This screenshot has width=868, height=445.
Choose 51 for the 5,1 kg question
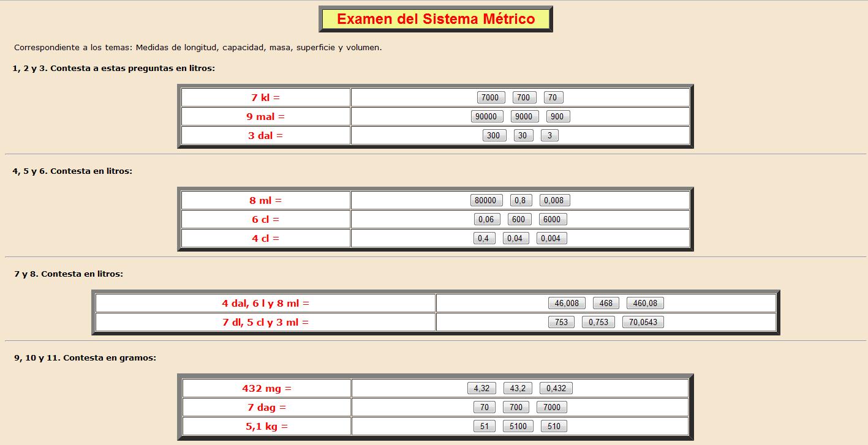coord(485,426)
